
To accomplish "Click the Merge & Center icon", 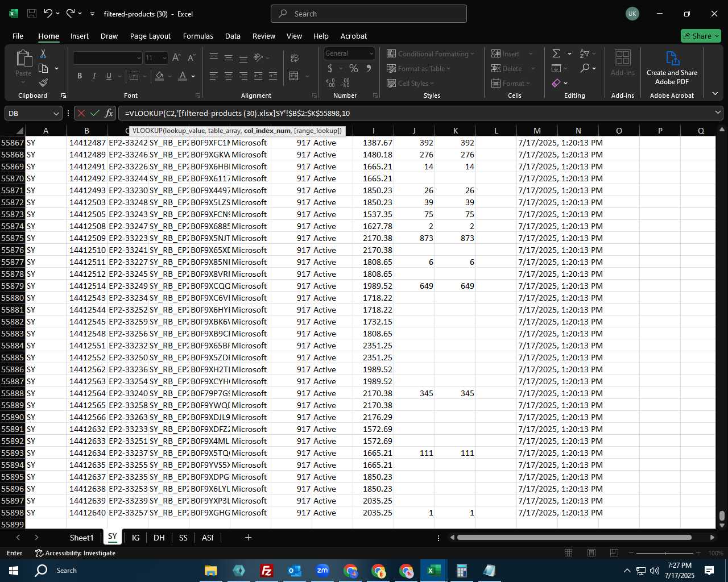I will point(294,76).
